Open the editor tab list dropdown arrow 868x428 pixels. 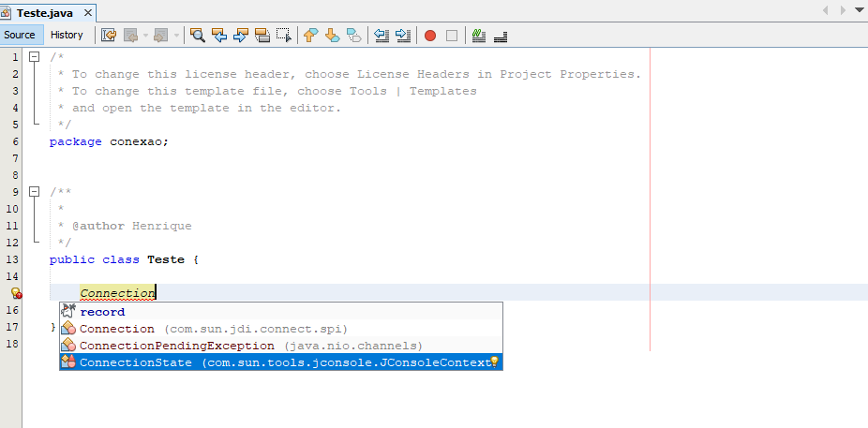coord(860,10)
